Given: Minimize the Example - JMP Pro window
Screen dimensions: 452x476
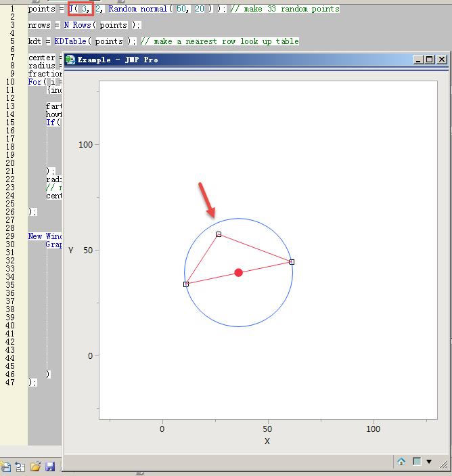Looking at the screenshot, I should coord(417,60).
